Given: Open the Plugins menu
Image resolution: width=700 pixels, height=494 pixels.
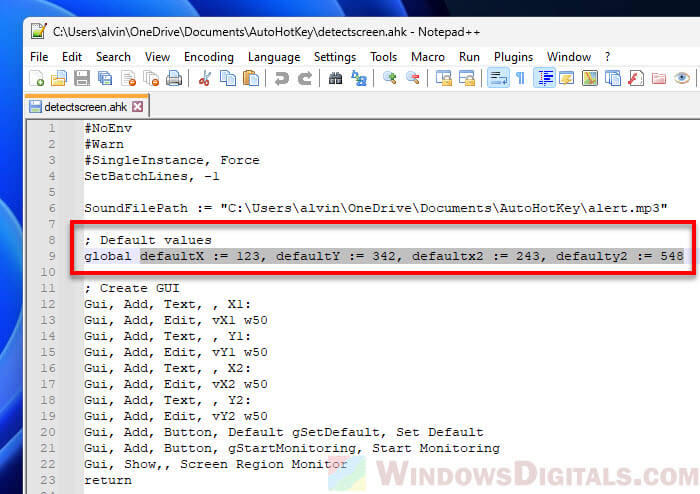Looking at the screenshot, I should [513, 57].
